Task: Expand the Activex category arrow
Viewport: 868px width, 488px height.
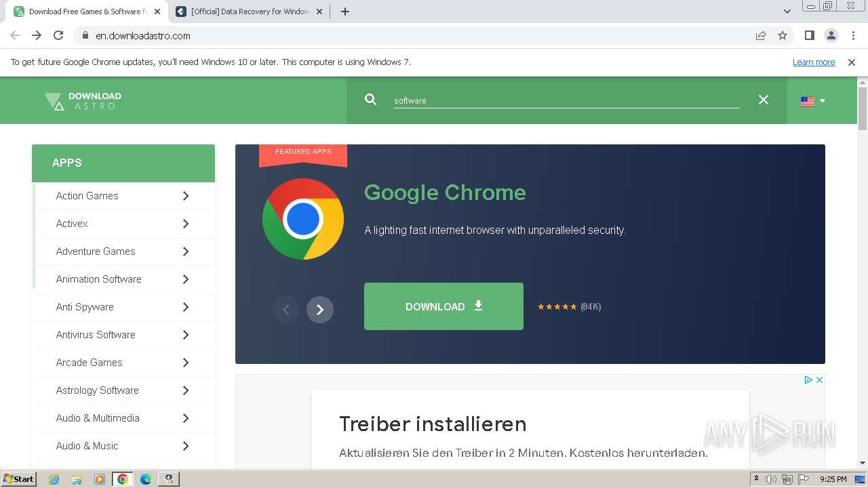Action: [x=186, y=224]
